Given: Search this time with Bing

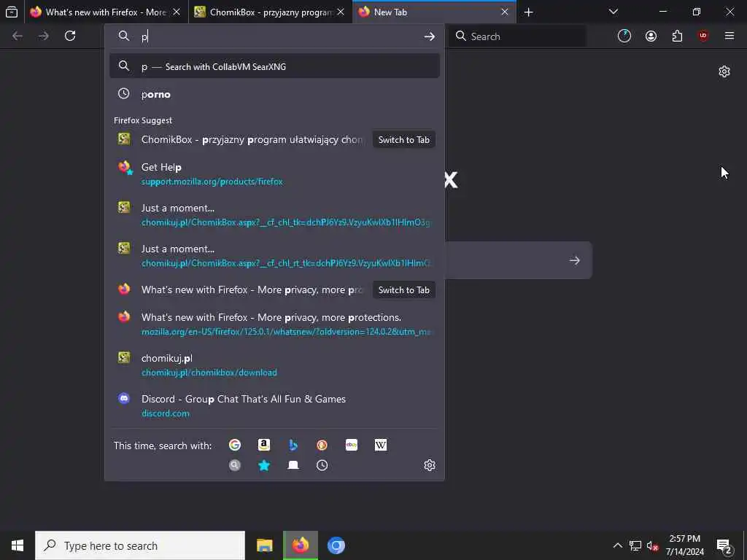Looking at the screenshot, I should point(293,445).
